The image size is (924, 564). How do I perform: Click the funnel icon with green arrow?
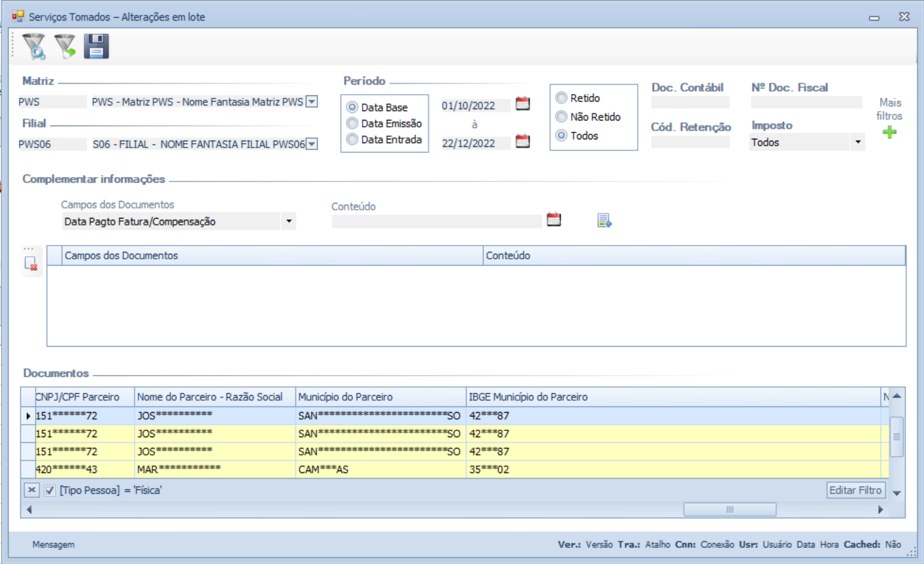coord(65,46)
